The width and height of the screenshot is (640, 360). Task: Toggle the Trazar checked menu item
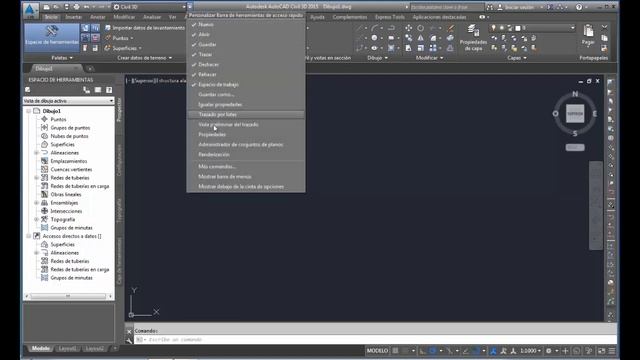[246, 54]
